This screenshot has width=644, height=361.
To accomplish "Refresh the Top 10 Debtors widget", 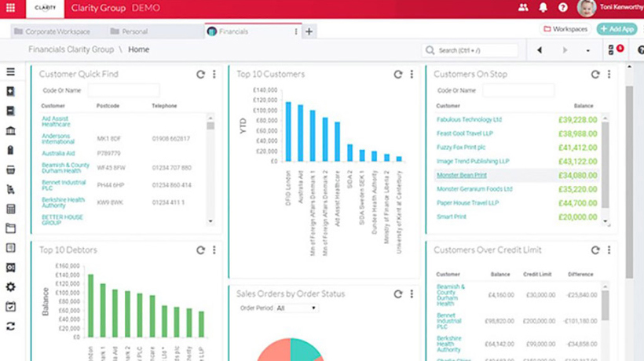I will point(200,250).
